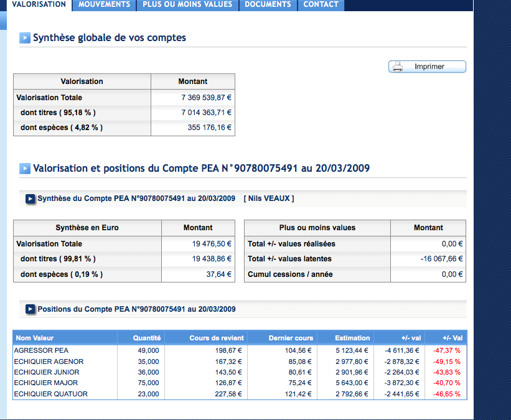Click the Imprimer print button
This screenshot has height=420, width=511.
point(427,67)
